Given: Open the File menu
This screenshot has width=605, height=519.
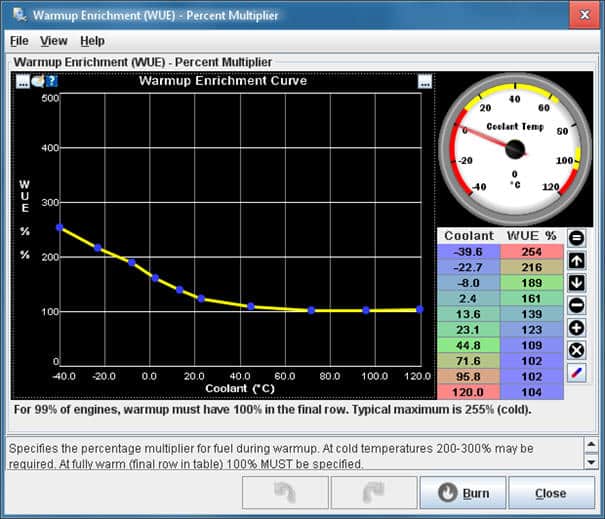Looking at the screenshot, I should point(19,41).
